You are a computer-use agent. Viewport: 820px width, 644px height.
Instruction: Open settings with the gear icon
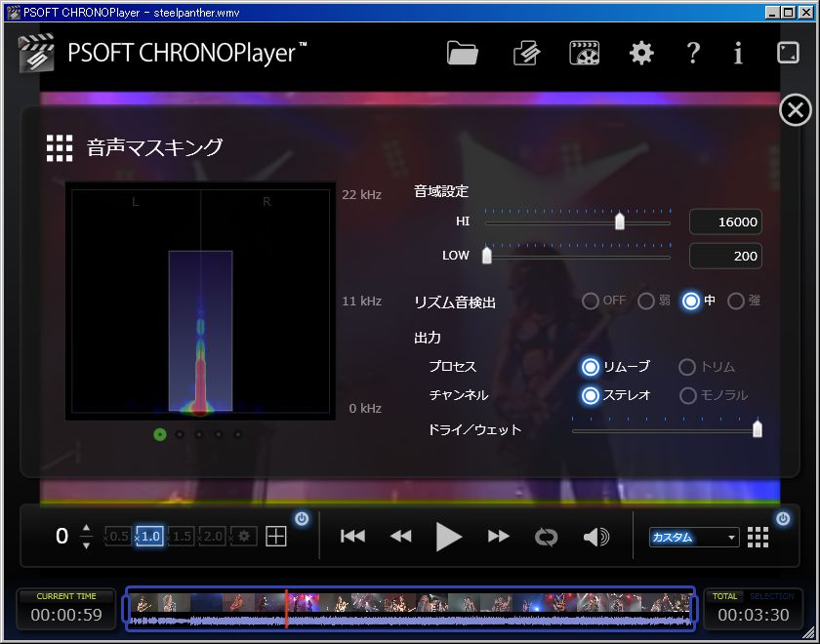[641, 53]
